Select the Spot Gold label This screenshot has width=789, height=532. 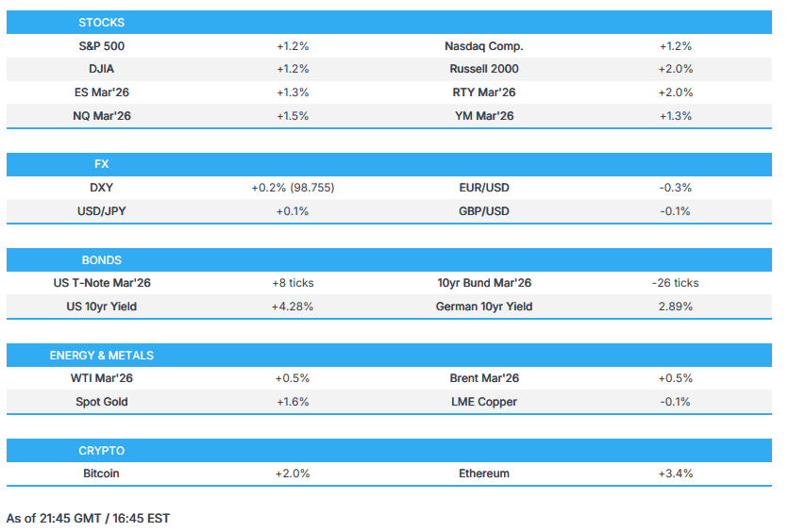pos(101,402)
